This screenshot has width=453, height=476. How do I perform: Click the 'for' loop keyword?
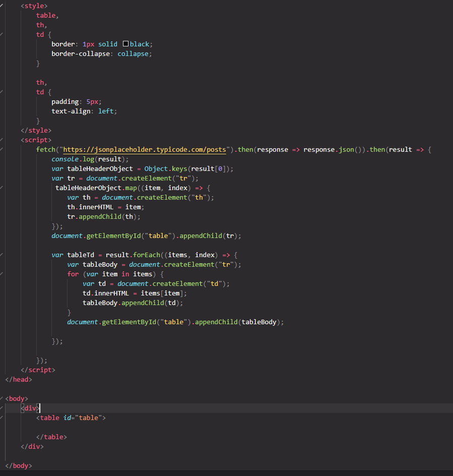[73, 274]
